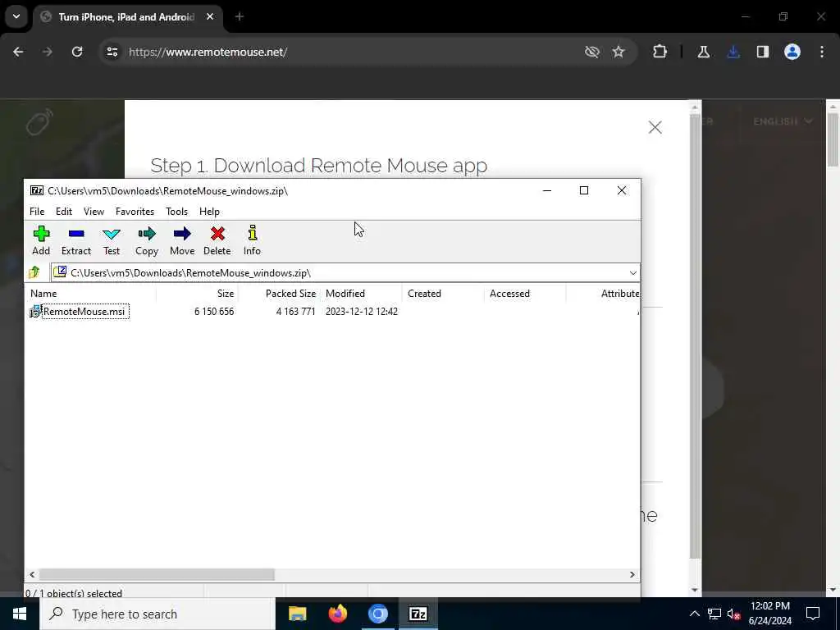Screen dimensions: 840x630
Task: Click the red Delete toolbar button
Action: coord(217,240)
